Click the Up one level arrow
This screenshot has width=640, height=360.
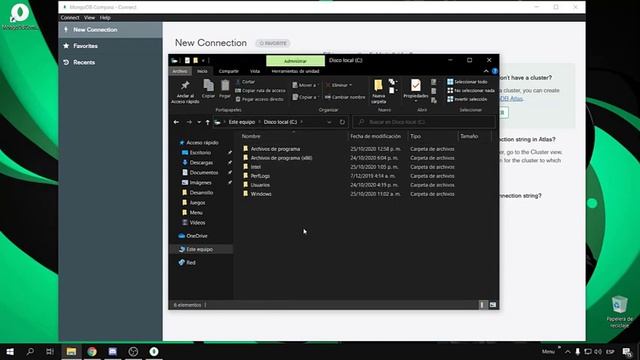pos(208,122)
